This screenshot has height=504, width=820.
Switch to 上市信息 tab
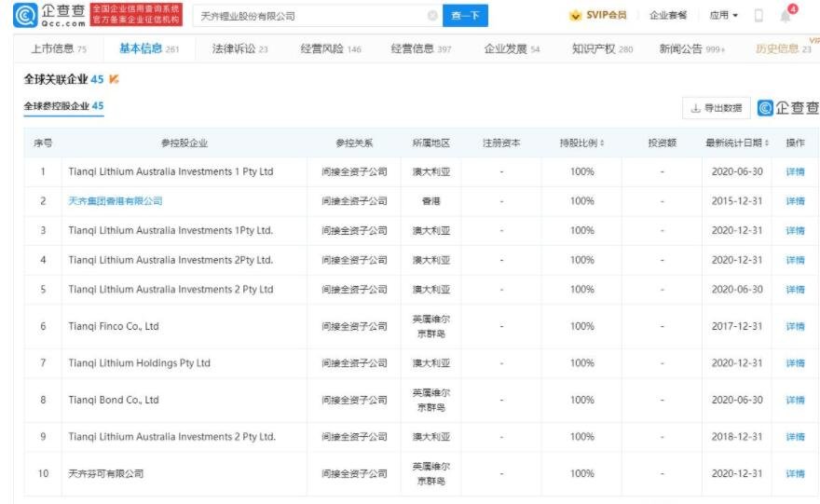point(59,48)
